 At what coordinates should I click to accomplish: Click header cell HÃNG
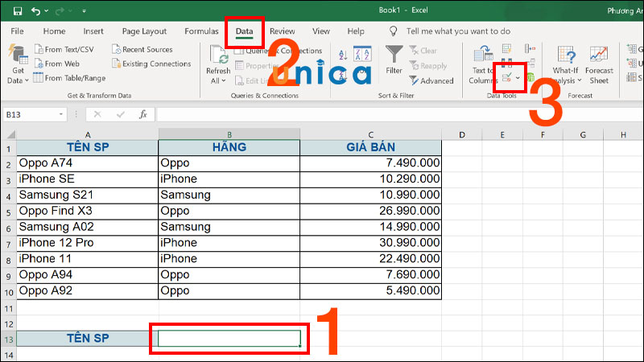tap(229, 147)
